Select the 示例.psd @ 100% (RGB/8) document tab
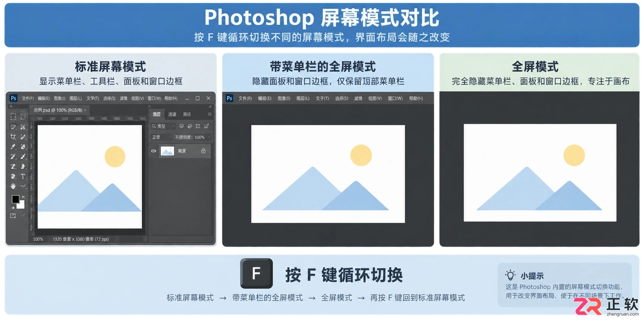Viewport: 644px width, 322px height. point(59,110)
